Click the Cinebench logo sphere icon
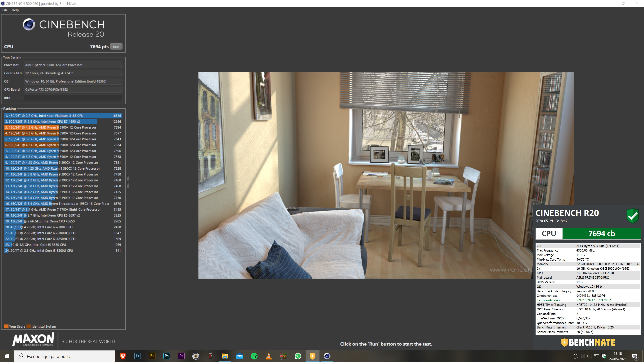The image size is (644, 362). (x=29, y=24)
